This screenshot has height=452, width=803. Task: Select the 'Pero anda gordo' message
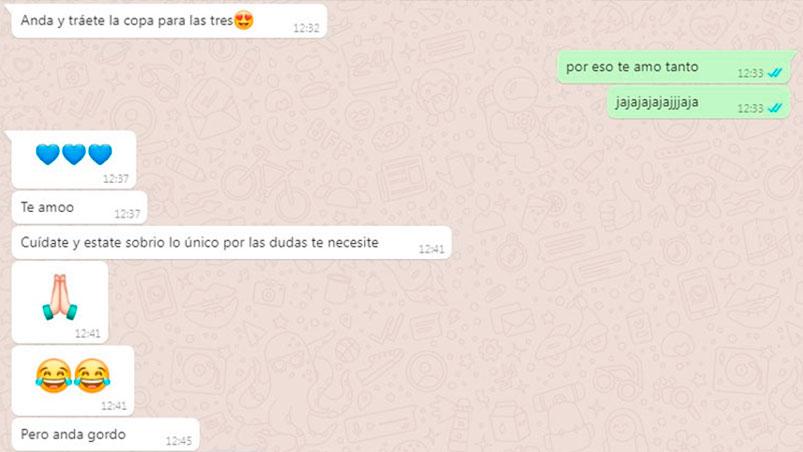coord(105,435)
